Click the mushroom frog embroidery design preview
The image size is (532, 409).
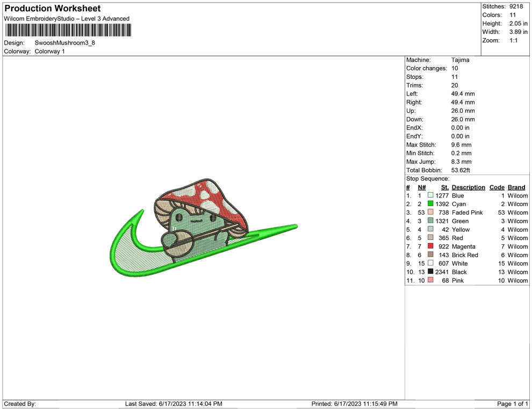(204, 228)
